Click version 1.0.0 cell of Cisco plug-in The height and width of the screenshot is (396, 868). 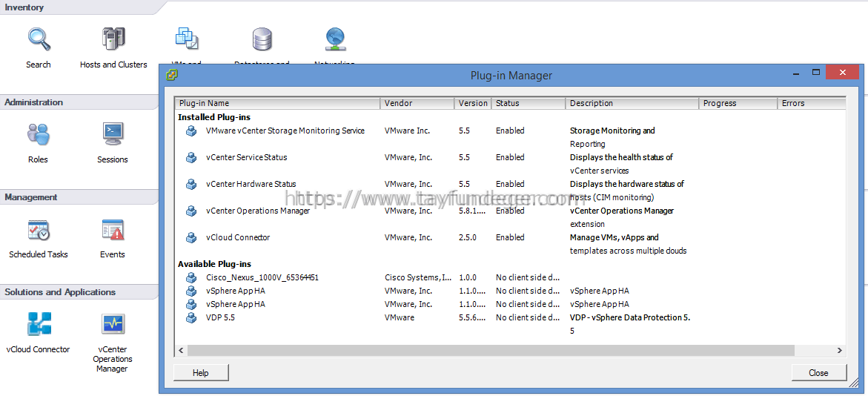pyautogui.click(x=467, y=277)
